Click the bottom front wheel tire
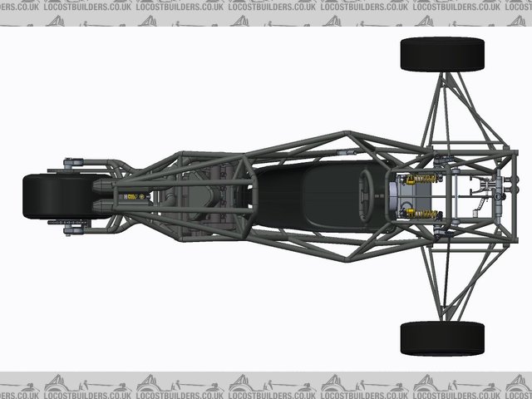 tap(442, 338)
